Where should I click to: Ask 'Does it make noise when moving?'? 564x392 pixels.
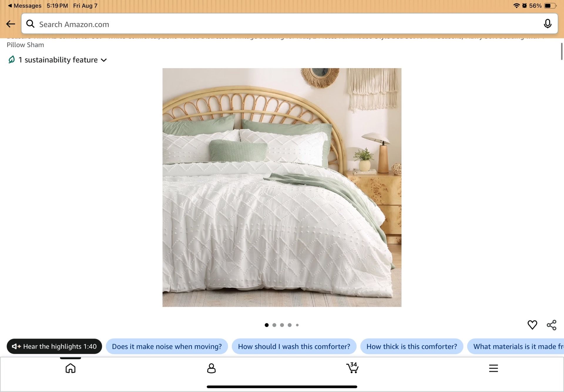point(167,346)
